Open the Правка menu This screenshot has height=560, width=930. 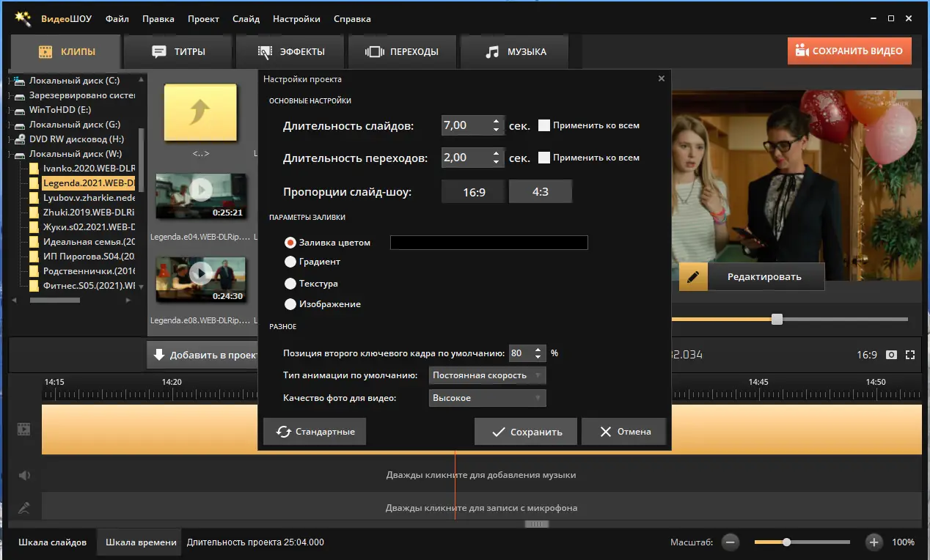158,19
